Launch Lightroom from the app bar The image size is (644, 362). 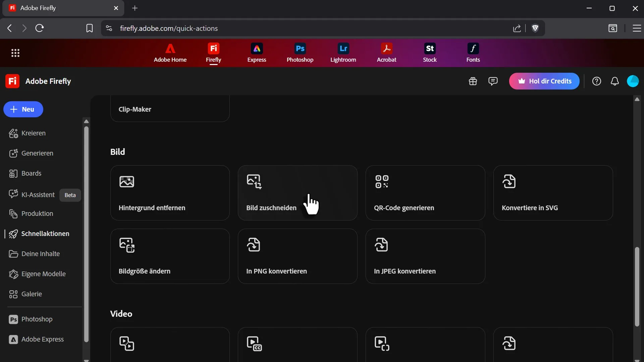343,53
